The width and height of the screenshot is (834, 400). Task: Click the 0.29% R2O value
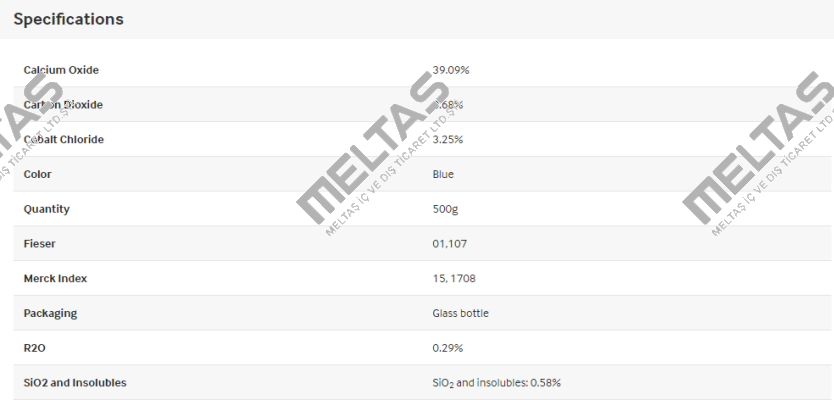(448, 348)
